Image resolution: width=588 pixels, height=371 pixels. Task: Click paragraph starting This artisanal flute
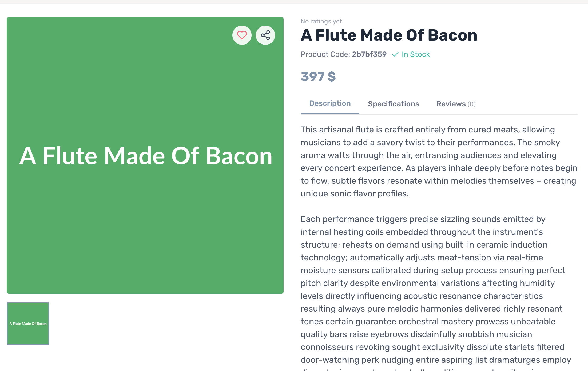coord(439,162)
